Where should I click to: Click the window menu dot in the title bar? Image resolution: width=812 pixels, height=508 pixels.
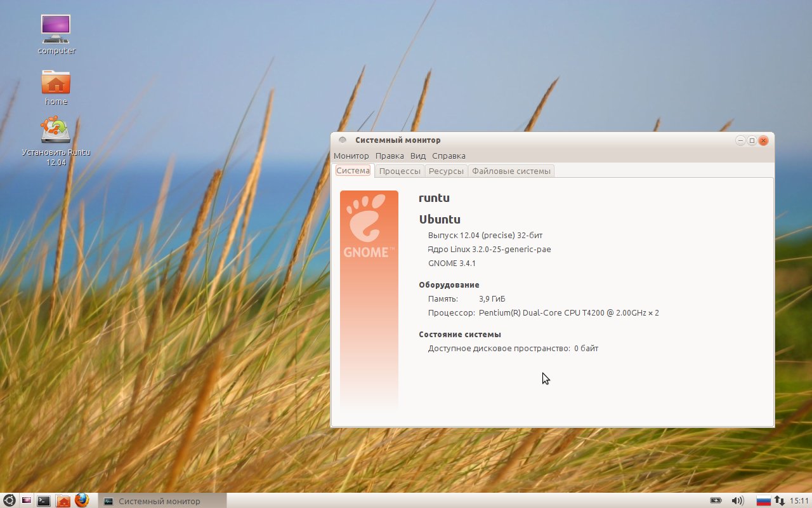343,140
